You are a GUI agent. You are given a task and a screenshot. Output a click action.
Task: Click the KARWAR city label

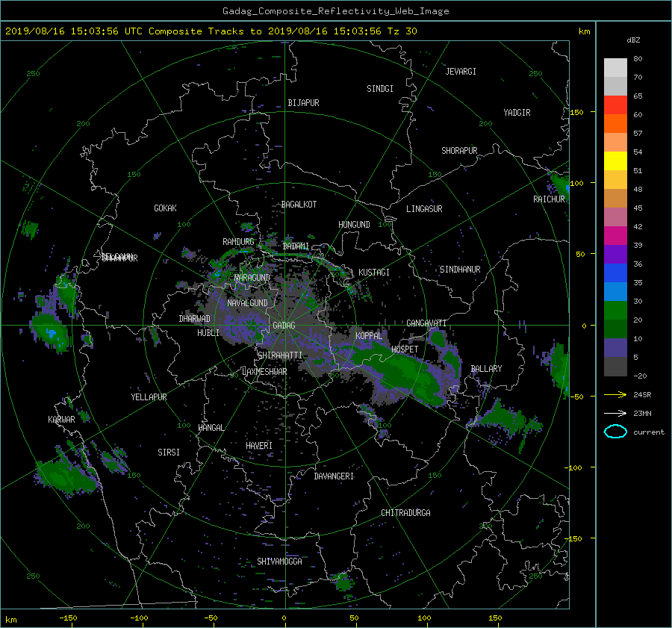click(61, 420)
